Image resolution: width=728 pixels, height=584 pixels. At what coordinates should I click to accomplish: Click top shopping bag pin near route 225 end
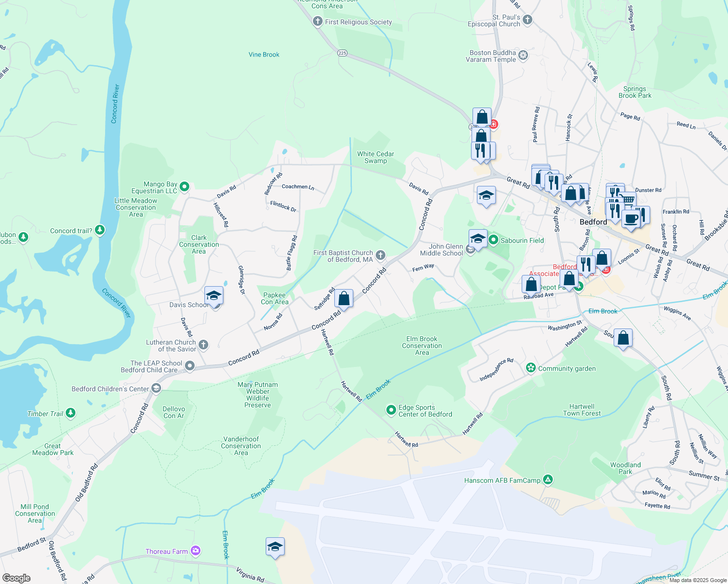click(482, 118)
